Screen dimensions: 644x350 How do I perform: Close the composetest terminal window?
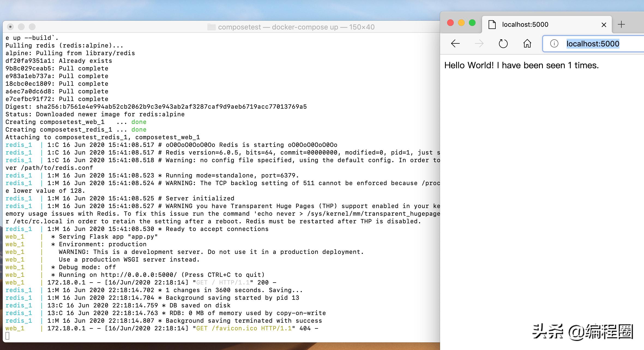[10, 27]
